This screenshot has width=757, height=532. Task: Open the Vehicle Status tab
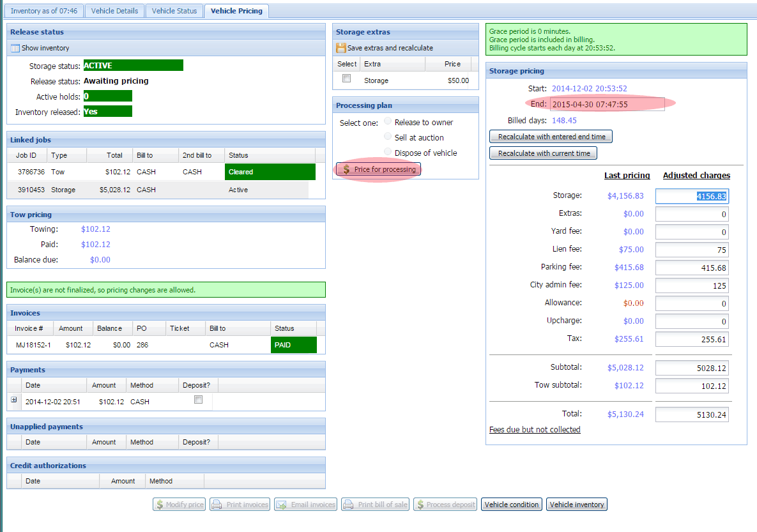(x=174, y=11)
